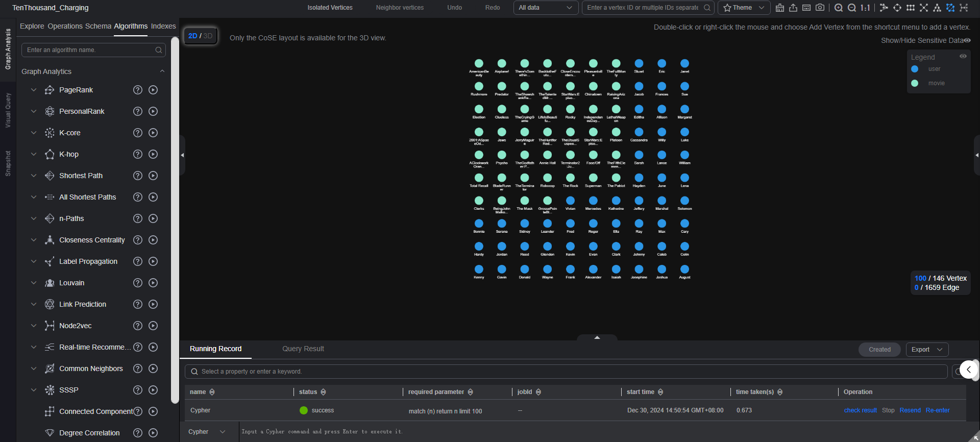The height and width of the screenshot is (442, 980).
Task: Switch to the Schema tab
Action: click(98, 26)
